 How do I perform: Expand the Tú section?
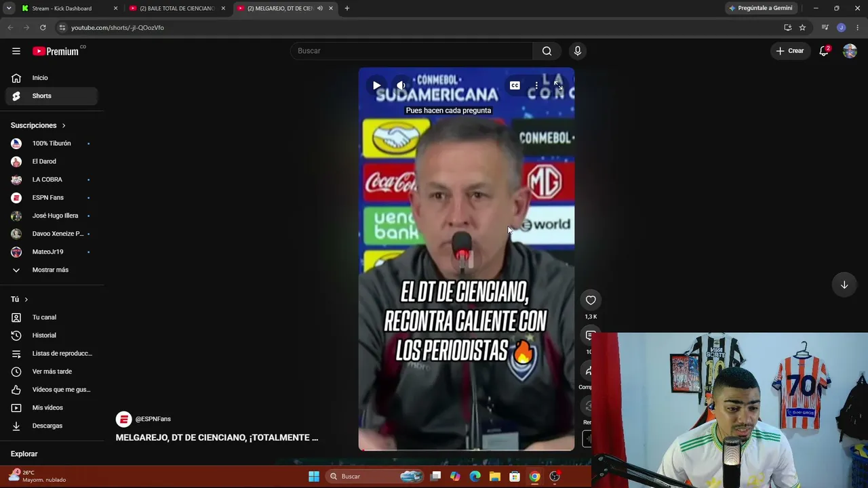(20, 300)
